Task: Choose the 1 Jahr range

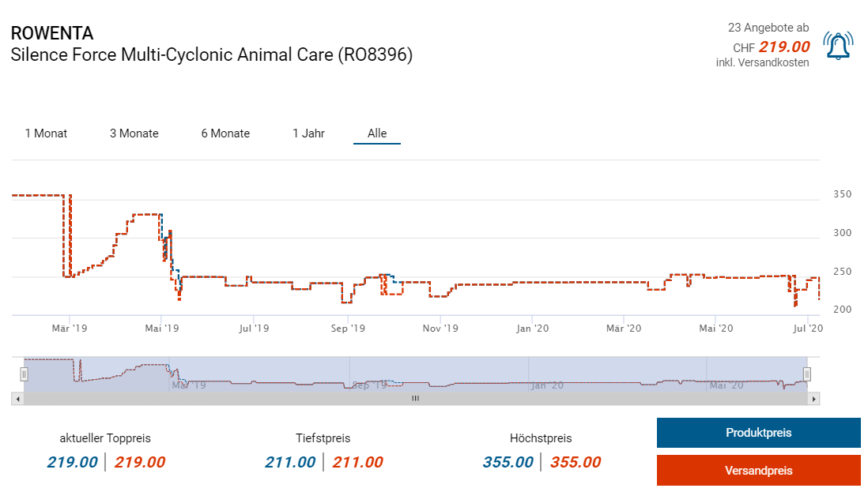Action: (308, 133)
